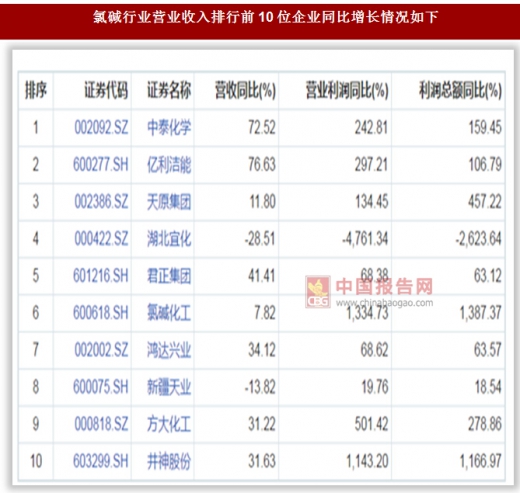Image resolution: width=520 pixels, height=493 pixels.
Task: Click the 方大化工 company name link
Action: (x=169, y=424)
